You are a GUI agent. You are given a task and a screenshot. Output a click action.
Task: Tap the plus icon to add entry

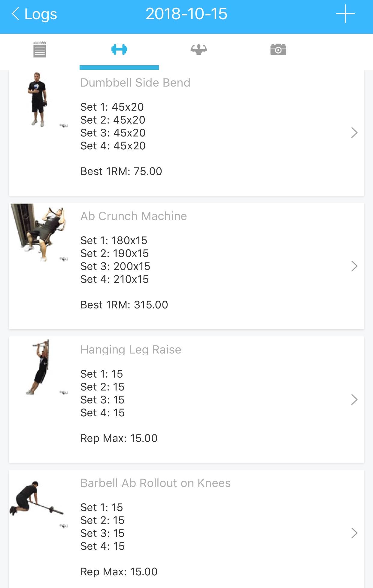point(345,14)
